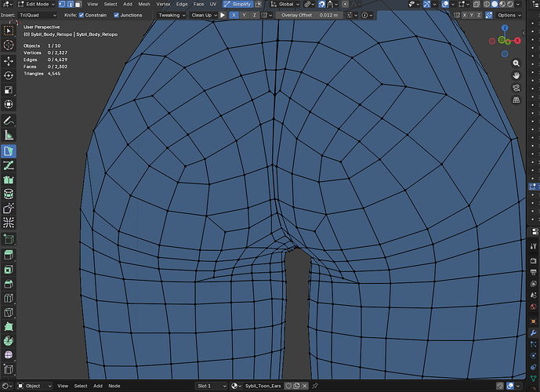Open the Insert Tri/Quad dropdown
Image resolution: width=540 pixels, height=392 pixels.
[38, 15]
